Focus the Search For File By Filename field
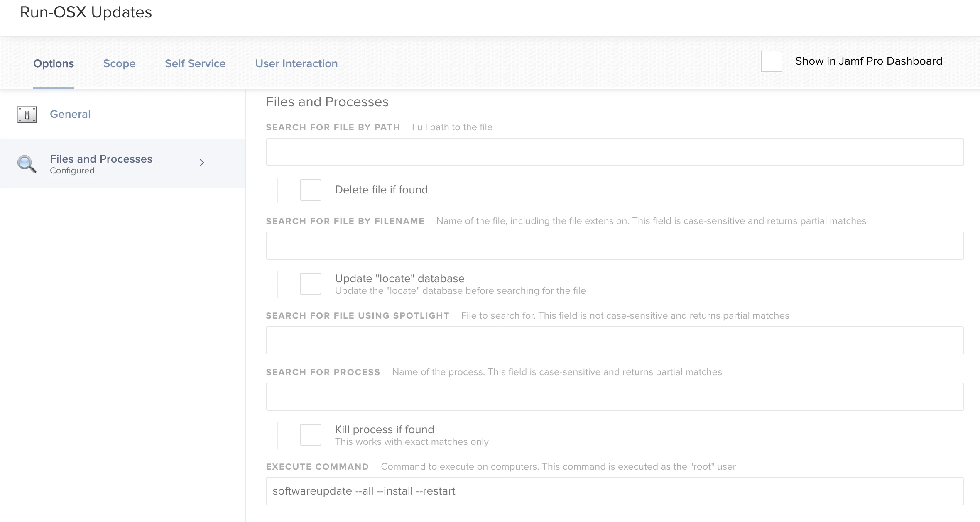Image resolution: width=980 pixels, height=522 pixels. (615, 246)
